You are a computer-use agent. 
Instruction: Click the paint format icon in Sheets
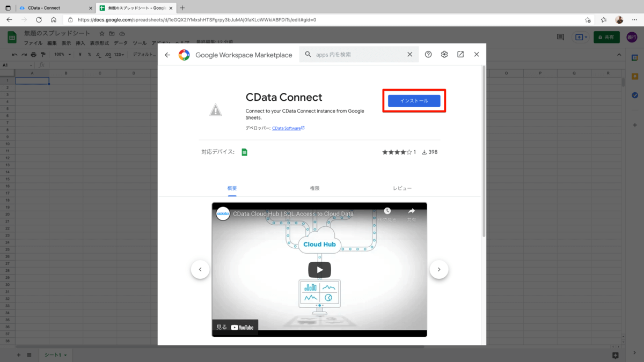tap(43, 55)
